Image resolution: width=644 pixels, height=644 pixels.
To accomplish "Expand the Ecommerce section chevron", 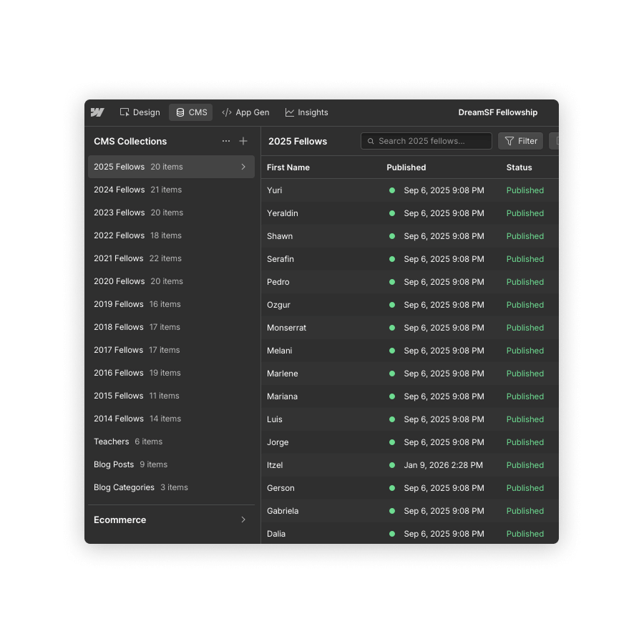I will (243, 519).
